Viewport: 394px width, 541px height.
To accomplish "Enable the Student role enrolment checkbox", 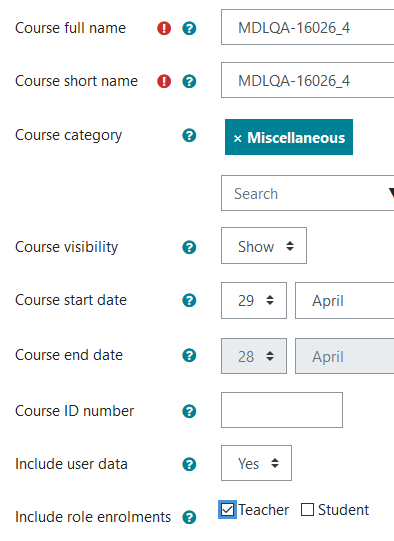I will pos(307,510).
